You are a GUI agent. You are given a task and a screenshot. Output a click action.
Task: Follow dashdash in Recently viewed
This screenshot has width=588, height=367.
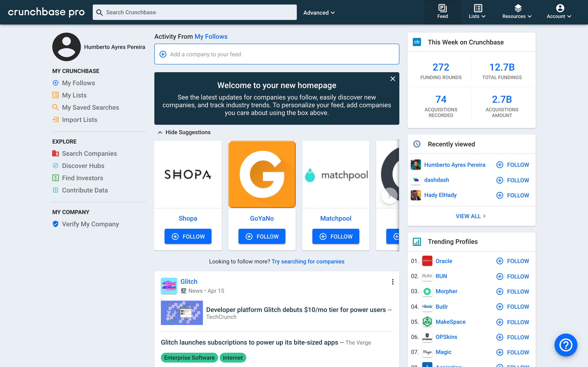[x=513, y=180]
